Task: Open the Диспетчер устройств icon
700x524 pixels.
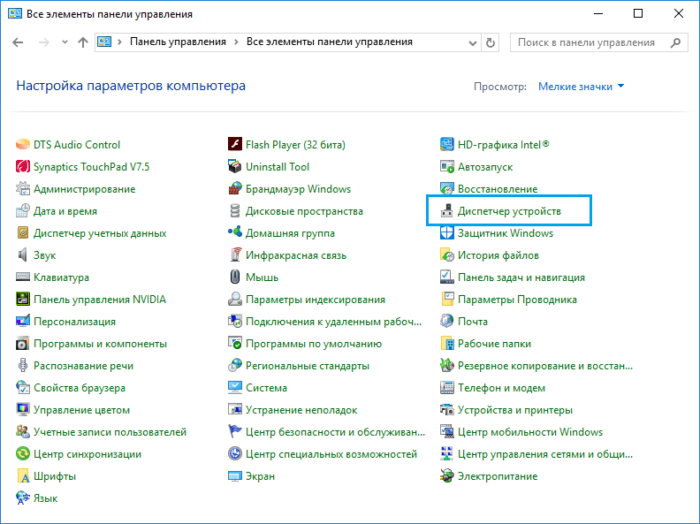Action: point(447,211)
